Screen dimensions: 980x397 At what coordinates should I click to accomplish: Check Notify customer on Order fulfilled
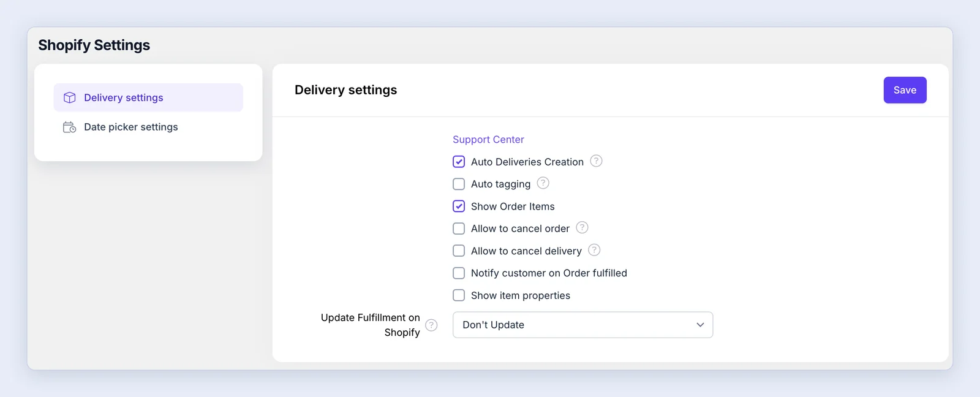point(459,273)
